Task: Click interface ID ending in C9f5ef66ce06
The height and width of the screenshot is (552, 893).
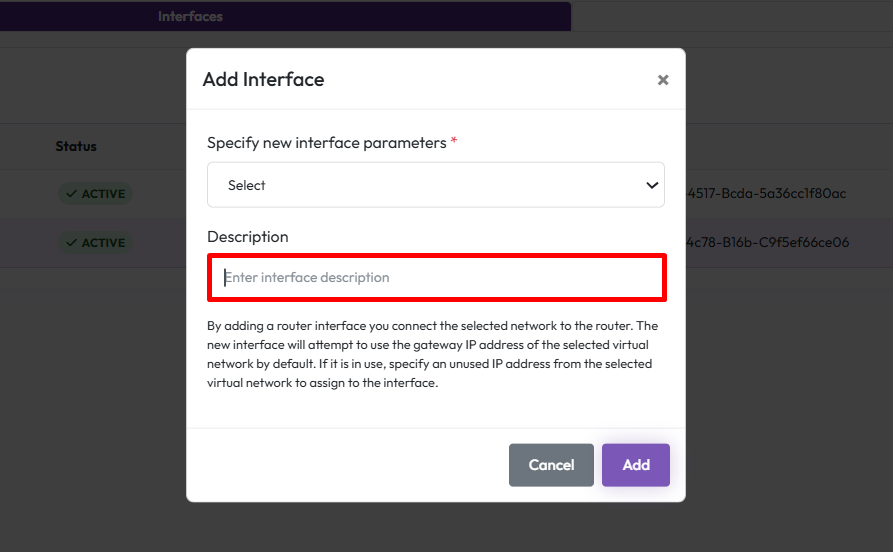Action: tap(767, 242)
